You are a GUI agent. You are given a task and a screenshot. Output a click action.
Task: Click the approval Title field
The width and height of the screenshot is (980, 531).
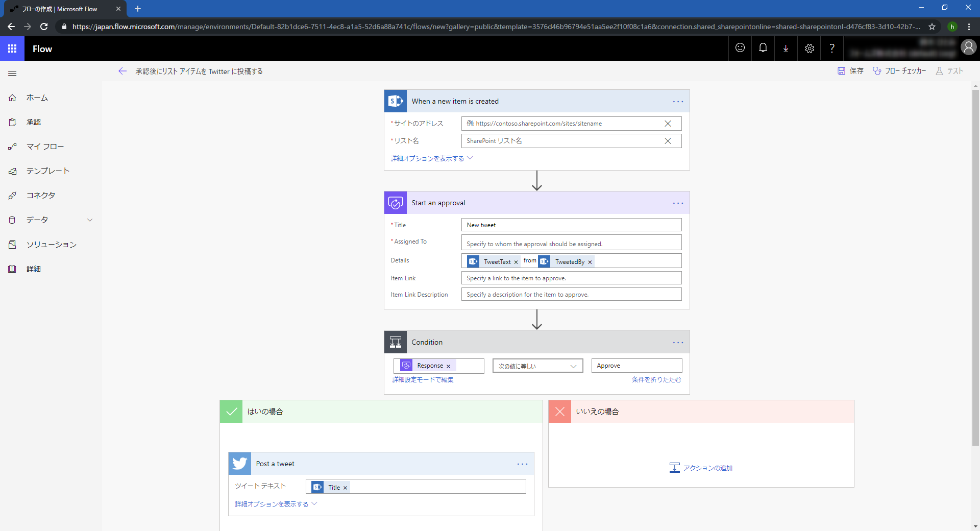(571, 225)
